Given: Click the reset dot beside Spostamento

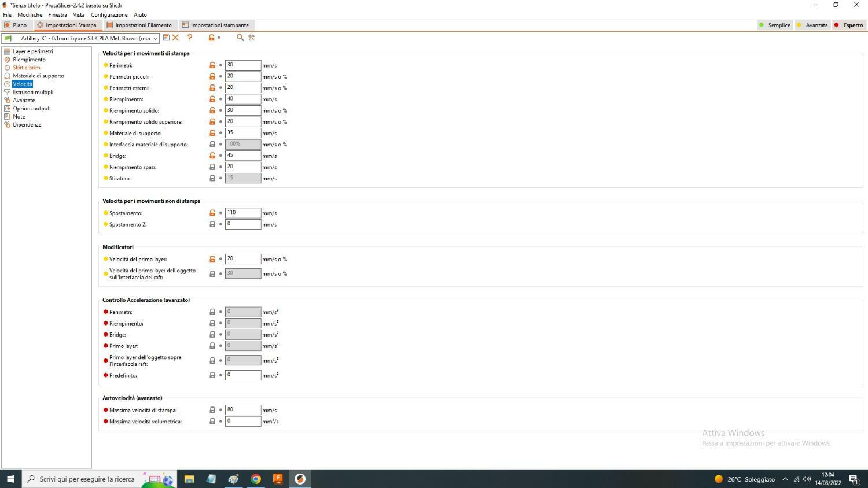Looking at the screenshot, I should point(220,213).
